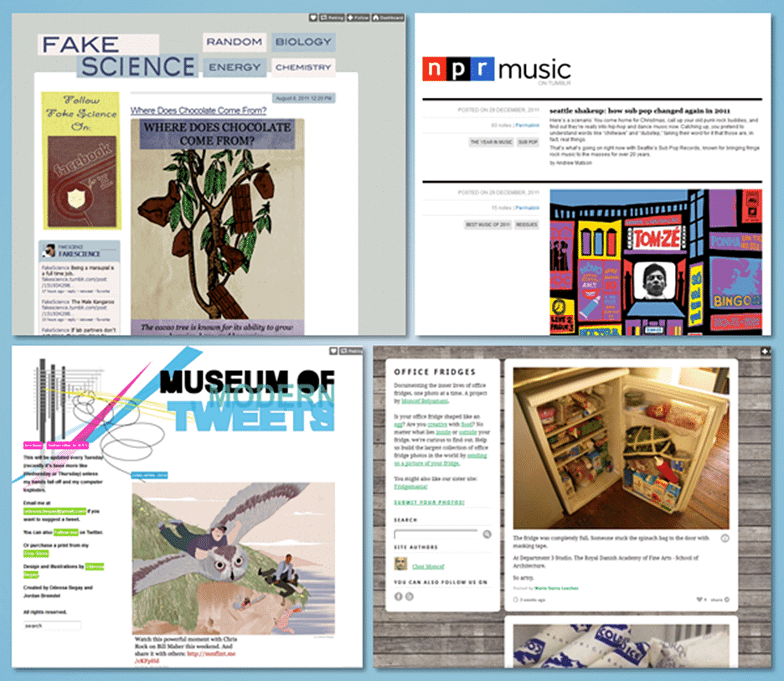Click the heart like icon on Fake Science
The image size is (784, 681).
click(313, 17)
